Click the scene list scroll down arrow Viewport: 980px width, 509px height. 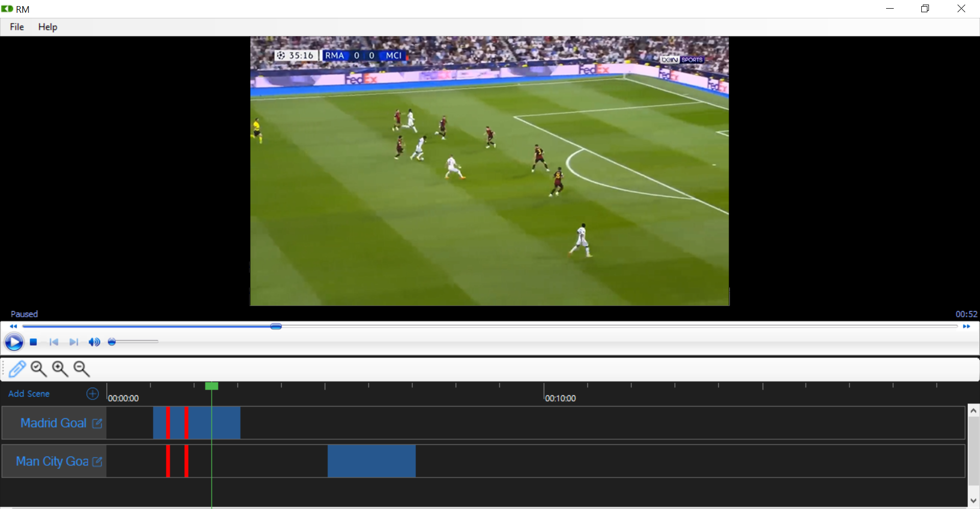pos(973,500)
